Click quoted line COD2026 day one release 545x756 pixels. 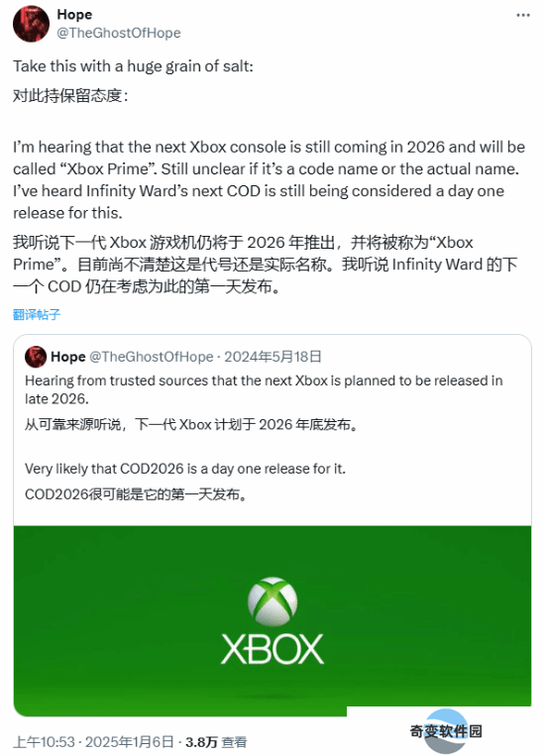185,469
